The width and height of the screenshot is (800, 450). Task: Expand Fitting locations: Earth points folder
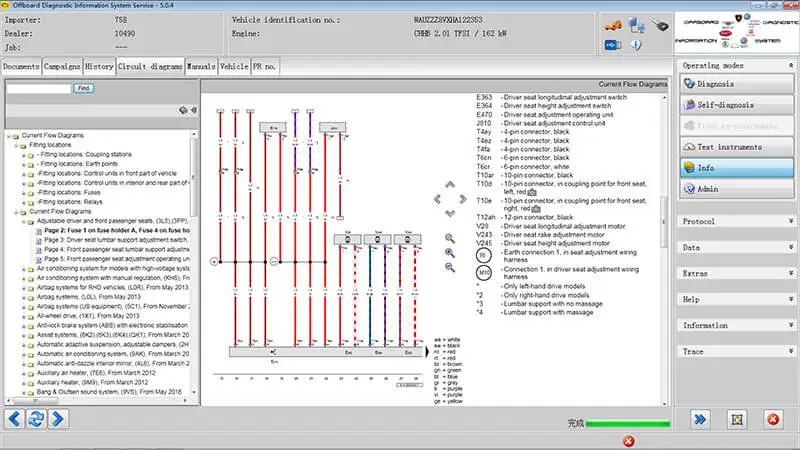point(24,165)
